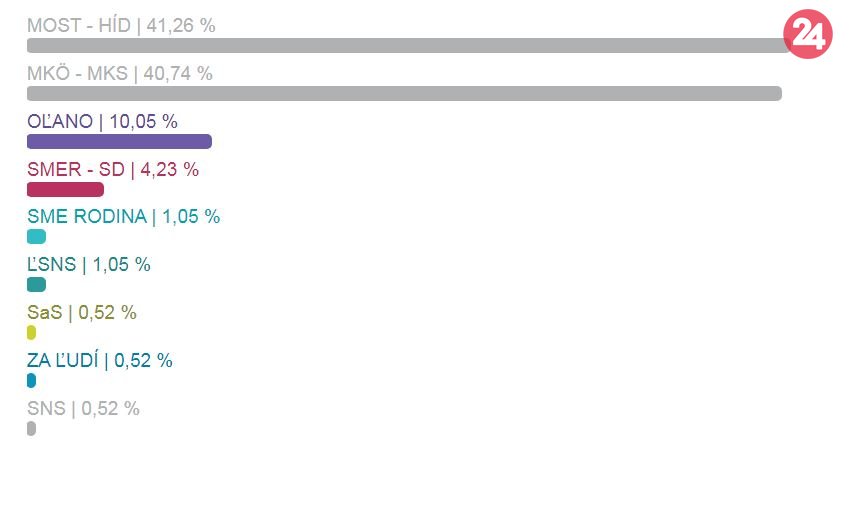Select the MKÖ - MKS 40,74 % label
This screenshot has height=512, width=849.
click(x=120, y=74)
